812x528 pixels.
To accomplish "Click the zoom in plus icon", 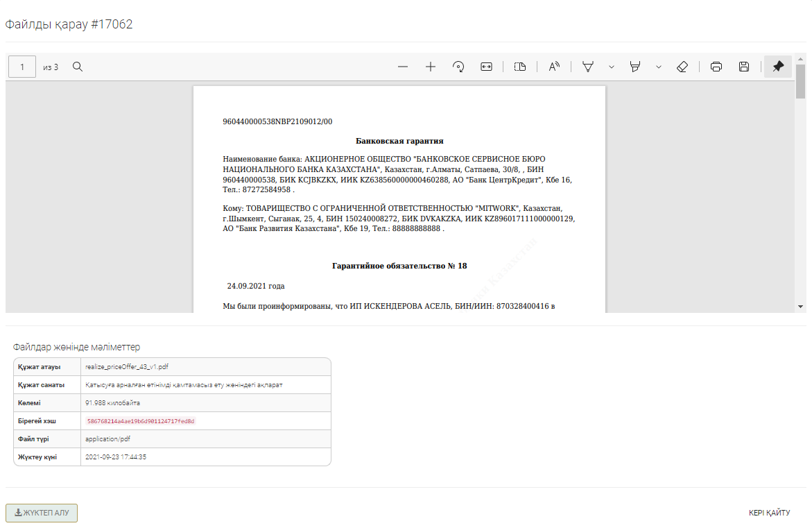I will point(431,67).
